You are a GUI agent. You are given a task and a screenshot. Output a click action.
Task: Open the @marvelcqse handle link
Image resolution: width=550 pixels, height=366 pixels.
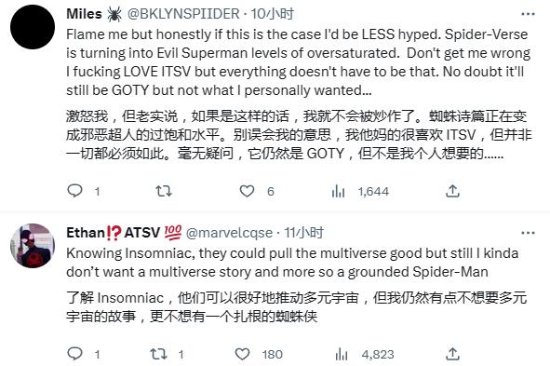229,233
